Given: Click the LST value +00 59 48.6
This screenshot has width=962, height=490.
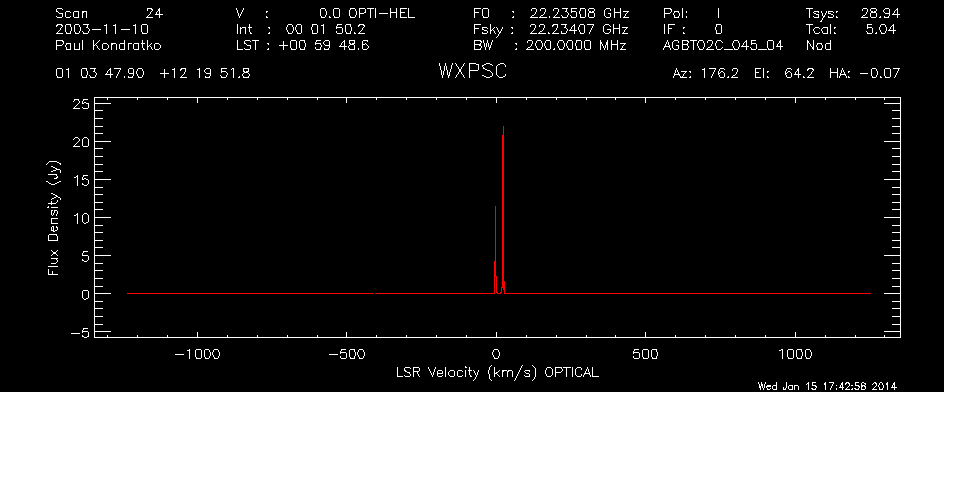Looking at the screenshot, I should coord(324,45).
